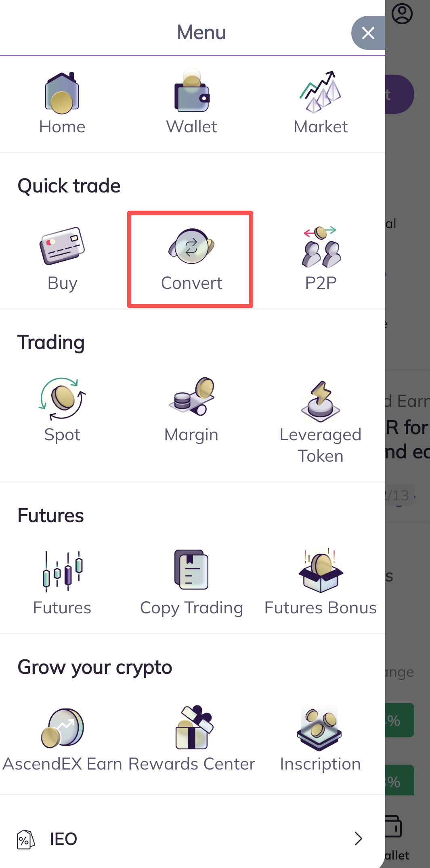
Task: Open Leveraged Token icon
Action: [321, 401]
